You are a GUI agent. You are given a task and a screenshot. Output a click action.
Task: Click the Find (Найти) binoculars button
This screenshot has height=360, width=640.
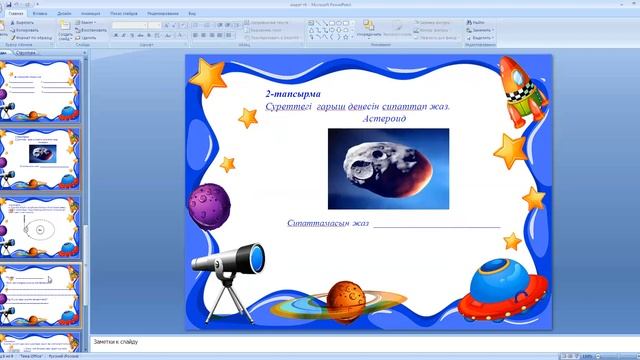(476, 22)
